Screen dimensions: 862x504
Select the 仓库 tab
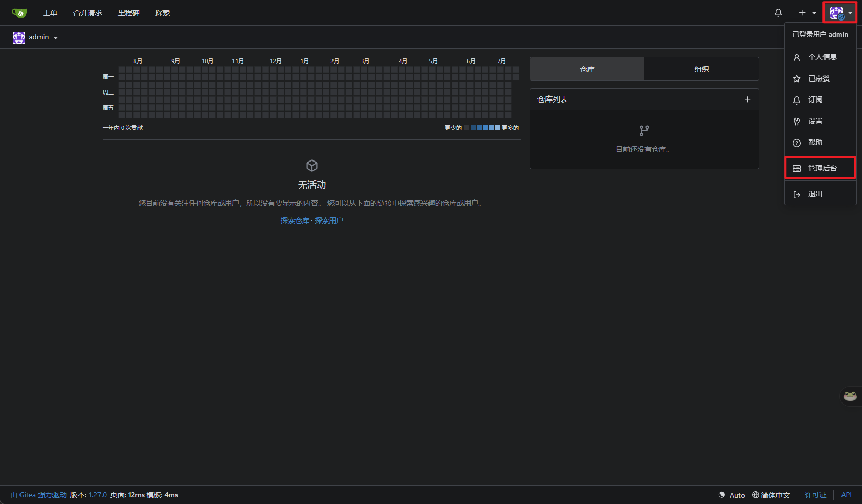point(587,69)
